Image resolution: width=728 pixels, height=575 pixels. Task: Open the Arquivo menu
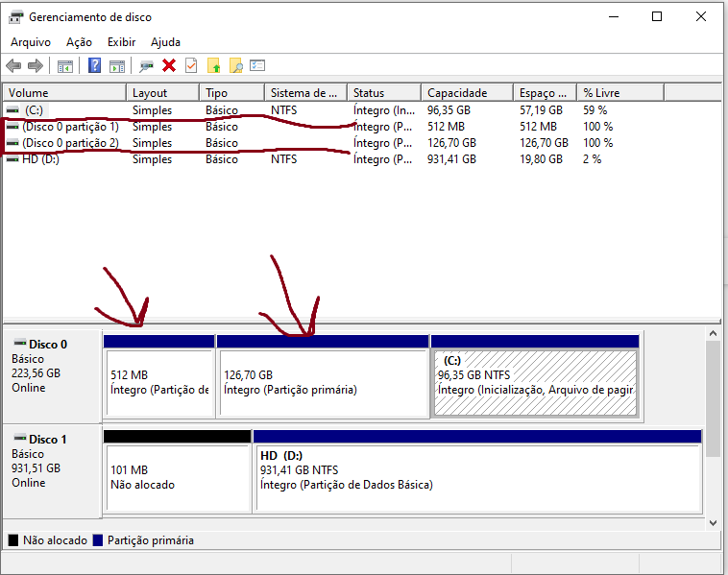tap(31, 42)
